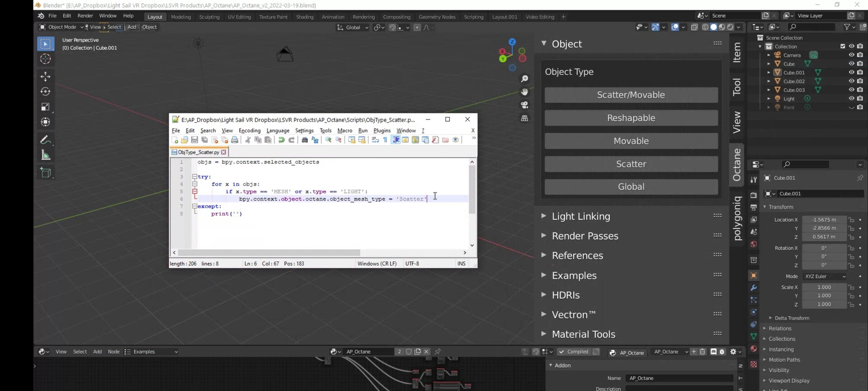The height and width of the screenshot is (391, 868).
Task: Activate the Rotate tool in viewport toolbar
Action: click(45, 91)
